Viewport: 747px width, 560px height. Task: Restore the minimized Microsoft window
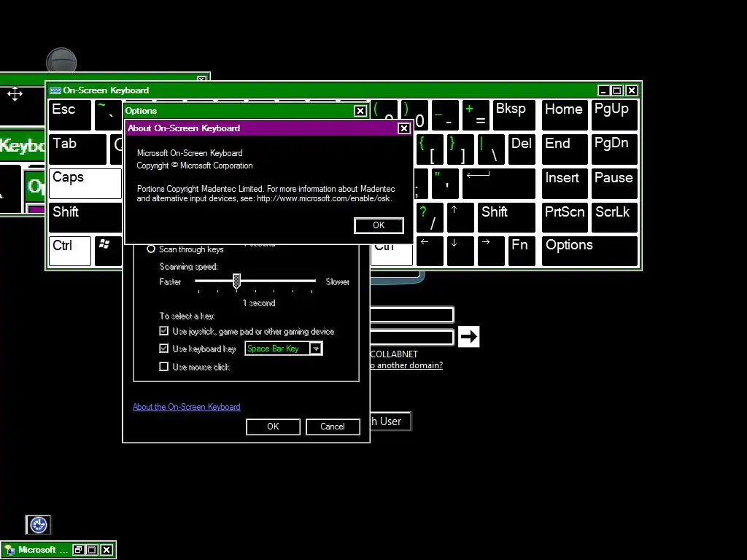(78, 550)
